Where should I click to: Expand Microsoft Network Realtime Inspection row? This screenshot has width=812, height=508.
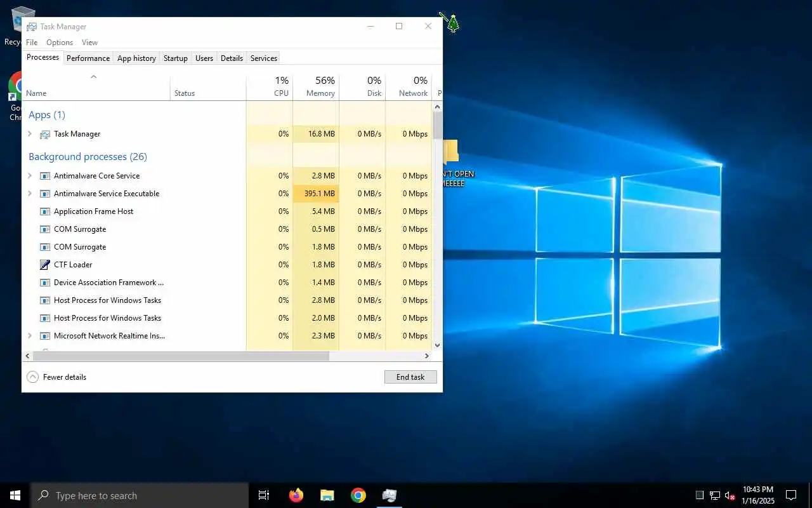point(30,336)
